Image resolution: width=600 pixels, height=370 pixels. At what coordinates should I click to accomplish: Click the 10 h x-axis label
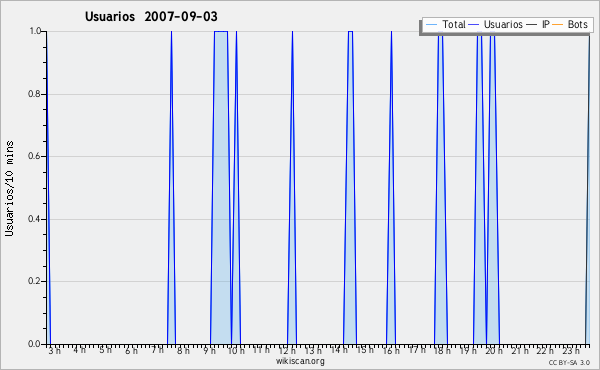click(x=236, y=350)
